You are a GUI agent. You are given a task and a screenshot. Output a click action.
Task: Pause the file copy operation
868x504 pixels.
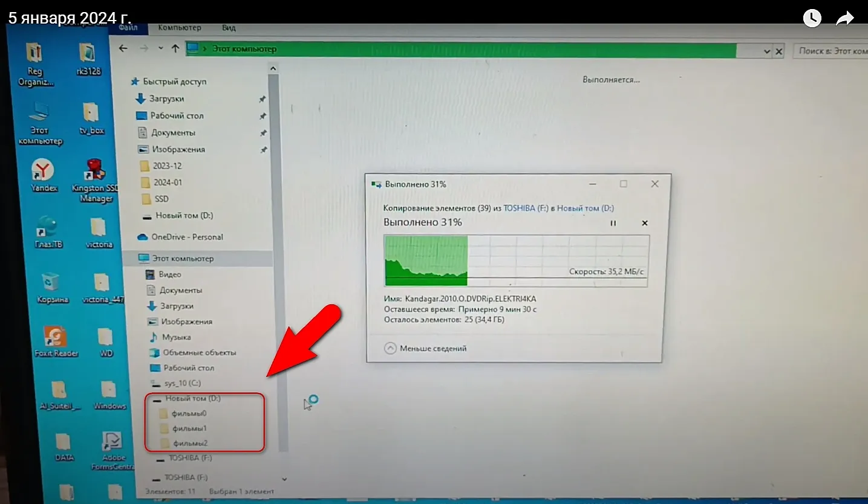[613, 224]
